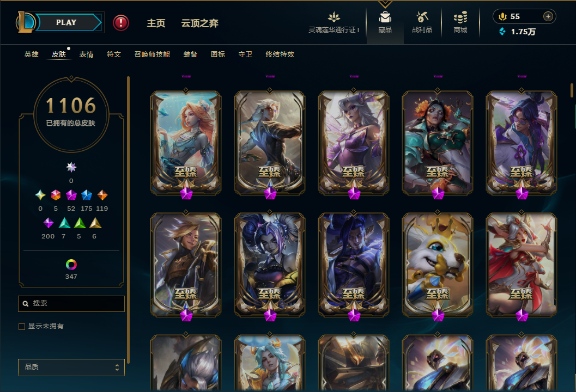This screenshot has width=576, height=392.
Task: Expand the 品质 sort dropdown
Action: pos(71,367)
